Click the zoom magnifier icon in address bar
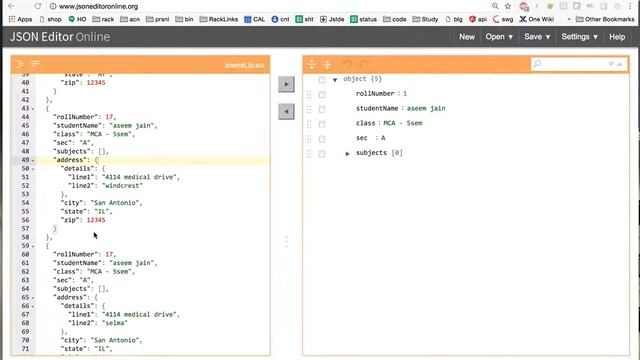 tap(495, 6)
